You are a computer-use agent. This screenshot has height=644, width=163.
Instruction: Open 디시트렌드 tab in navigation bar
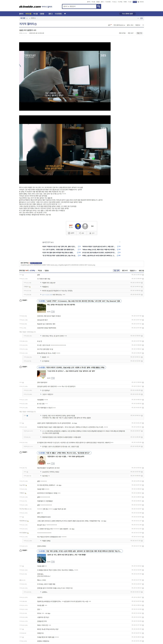[x=58, y=14]
